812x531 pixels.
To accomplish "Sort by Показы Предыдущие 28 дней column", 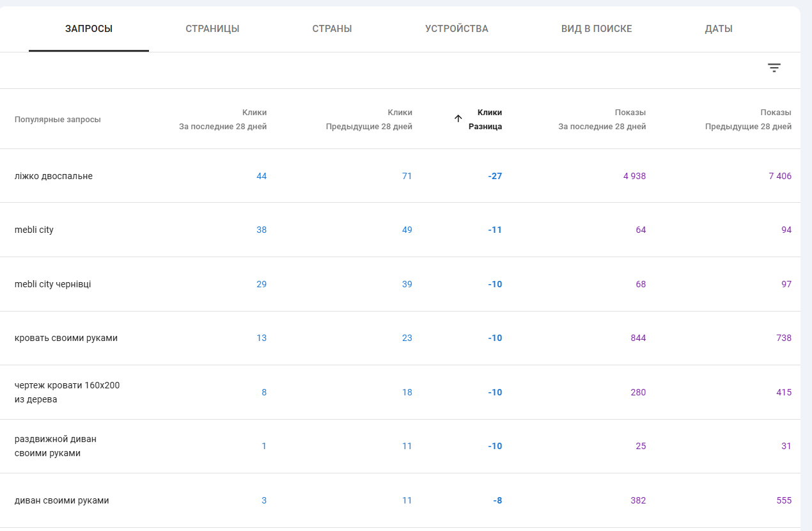I will tap(748, 120).
